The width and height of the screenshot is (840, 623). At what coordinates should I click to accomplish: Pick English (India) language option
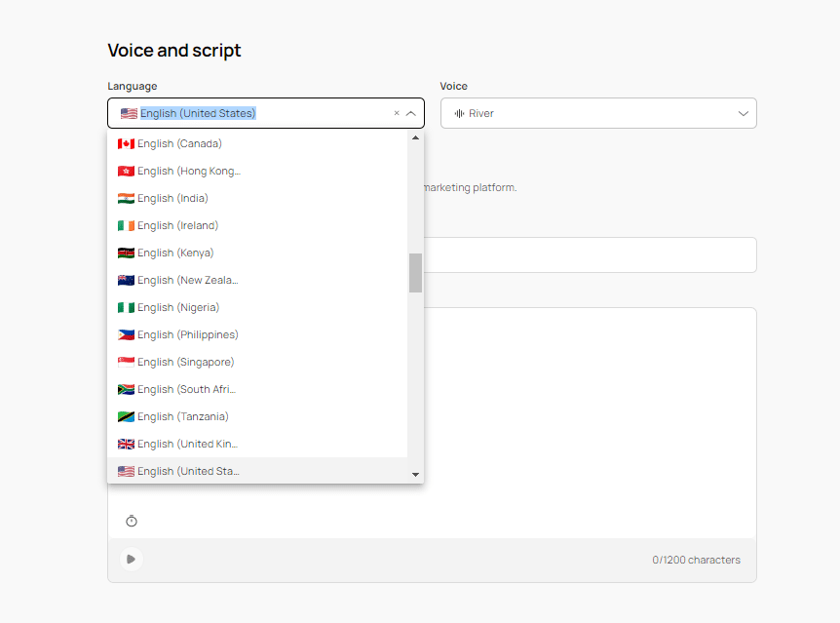(172, 198)
